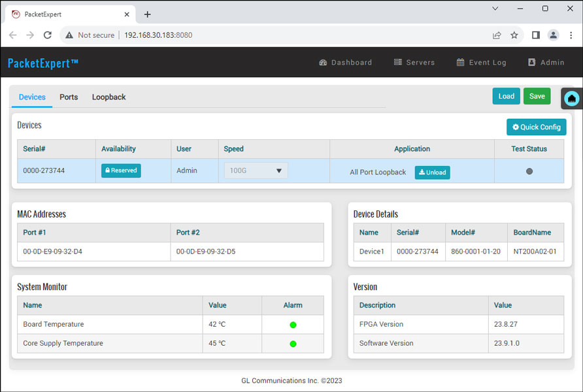Viewport: 583px width, 392px height.
Task: Click the Quick Config button
Action: click(536, 127)
